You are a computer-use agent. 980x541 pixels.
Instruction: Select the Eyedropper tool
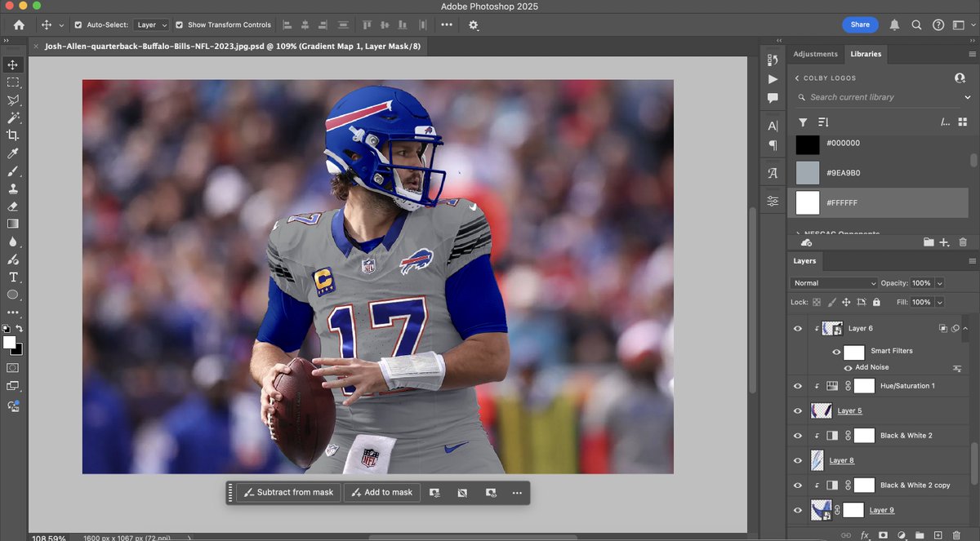[12, 153]
